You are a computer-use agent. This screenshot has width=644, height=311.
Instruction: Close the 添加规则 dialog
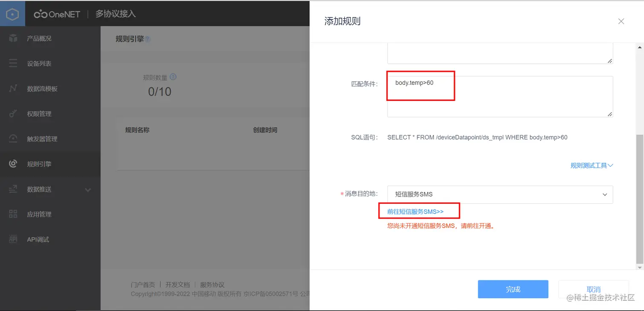(621, 21)
